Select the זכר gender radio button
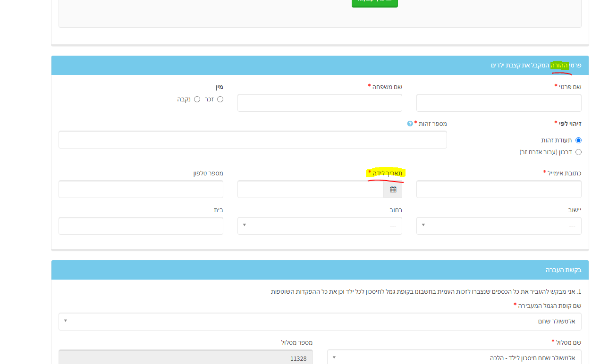This screenshot has width=600, height=364. [220, 99]
